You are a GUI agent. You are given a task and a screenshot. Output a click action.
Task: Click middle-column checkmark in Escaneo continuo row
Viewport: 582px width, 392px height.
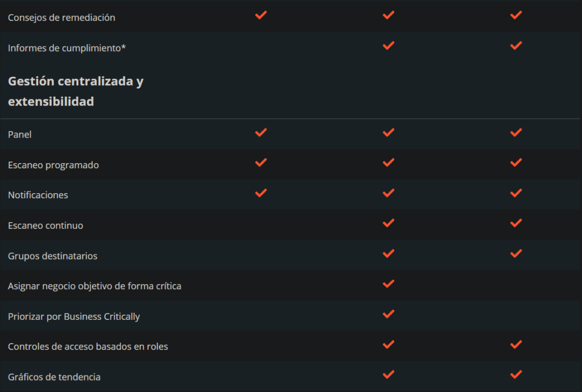pos(389,223)
